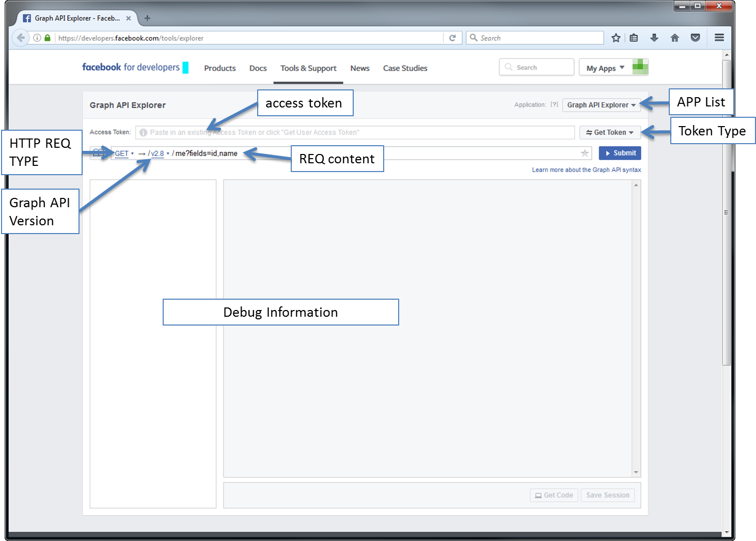This screenshot has width=756, height=541.
Task: Open Learn more about Graph API syntax link
Action: coord(587,169)
